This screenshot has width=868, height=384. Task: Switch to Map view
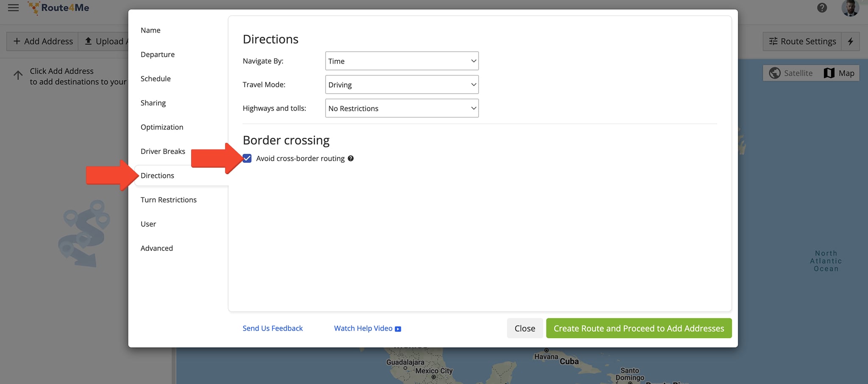tap(839, 73)
